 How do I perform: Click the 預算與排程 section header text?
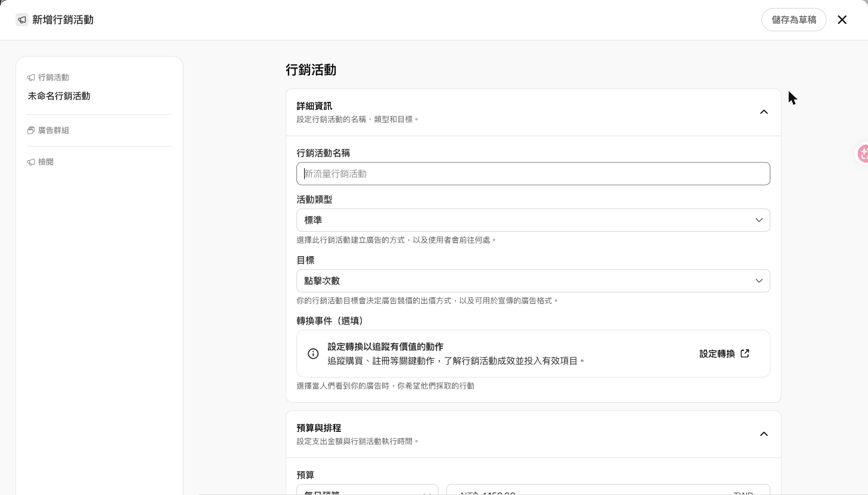pos(319,428)
